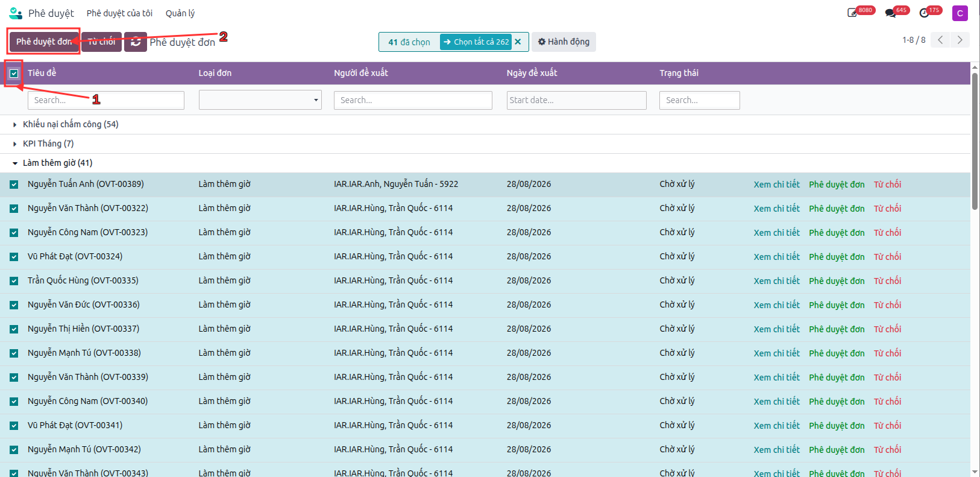Click the Start date filter field
This screenshot has width=980, height=477.
tap(577, 100)
